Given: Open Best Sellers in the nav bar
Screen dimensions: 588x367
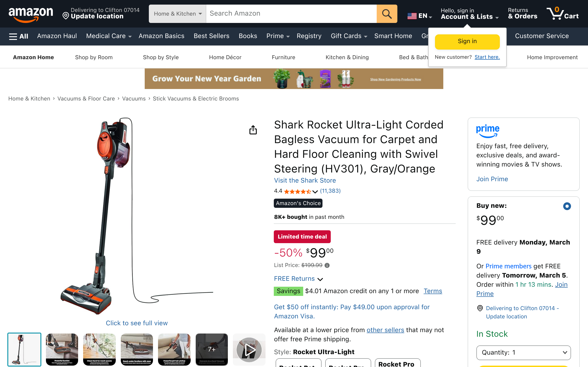Looking at the screenshot, I should 211,36.
